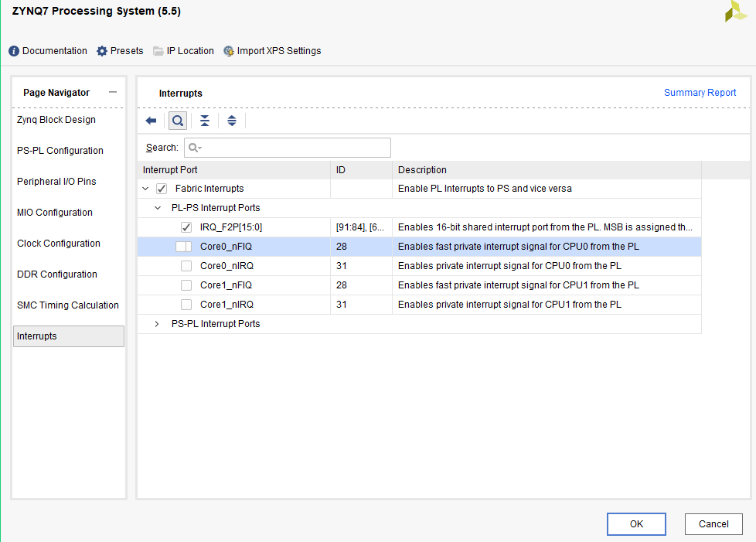Uncheck the Fabric Interrupts checkbox
This screenshot has width=756, height=542.
coord(162,189)
